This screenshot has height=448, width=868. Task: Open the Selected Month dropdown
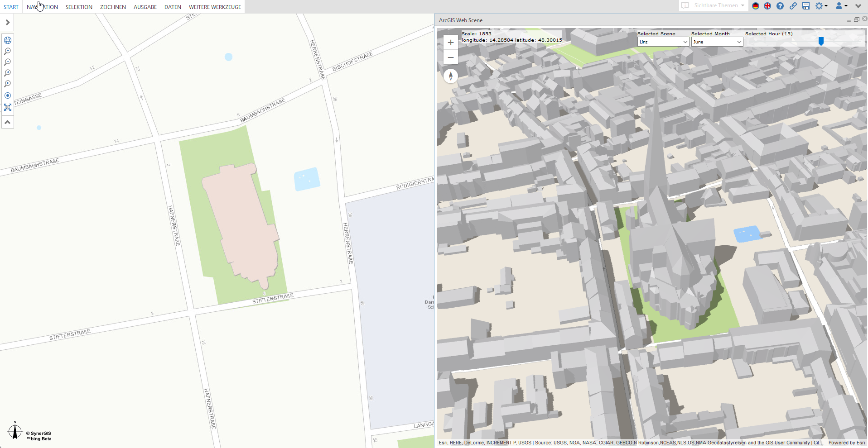coord(717,42)
